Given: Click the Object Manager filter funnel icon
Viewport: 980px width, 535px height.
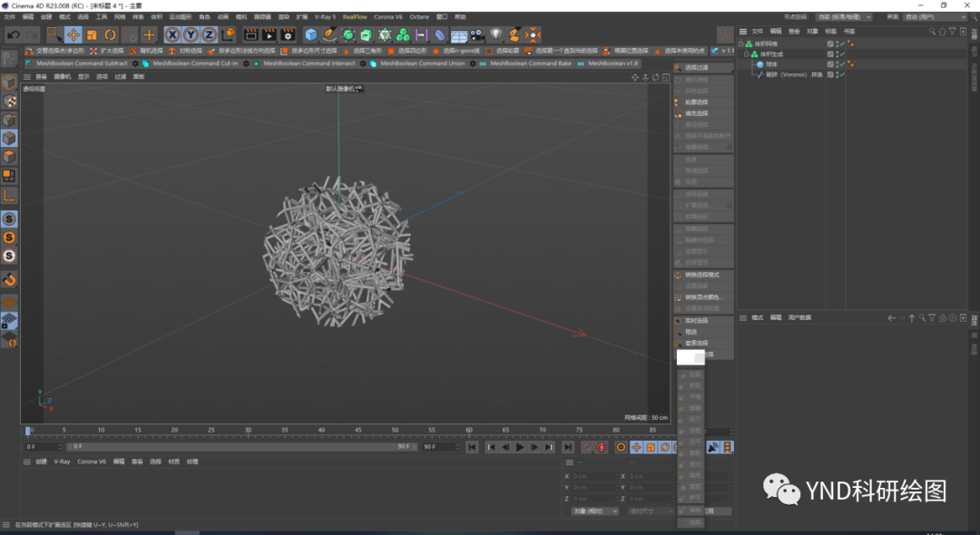Looking at the screenshot, I should tap(953, 31).
